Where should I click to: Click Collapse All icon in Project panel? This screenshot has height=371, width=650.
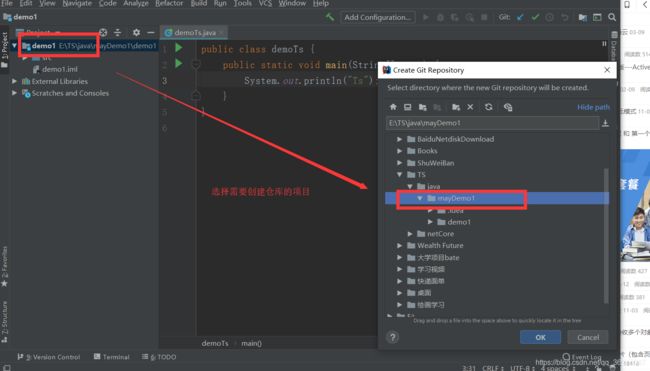pyautogui.click(x=118, y=32)
